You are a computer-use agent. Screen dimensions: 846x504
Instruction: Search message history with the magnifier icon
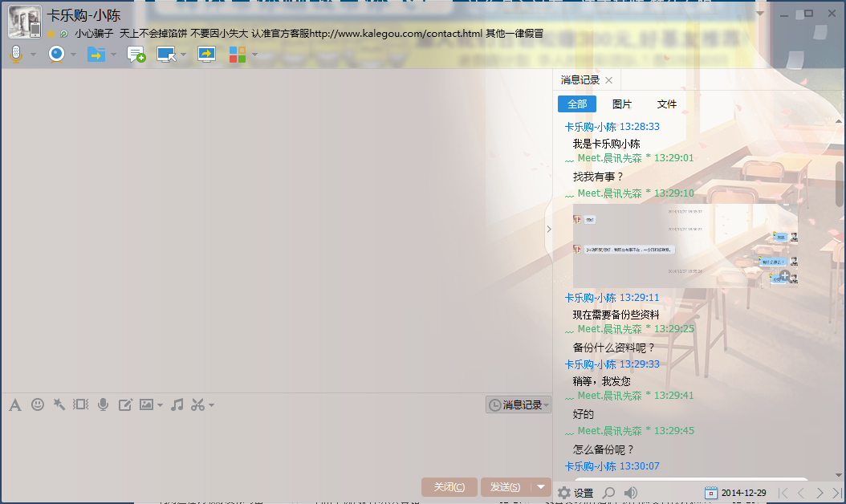(x=609, y=493)
